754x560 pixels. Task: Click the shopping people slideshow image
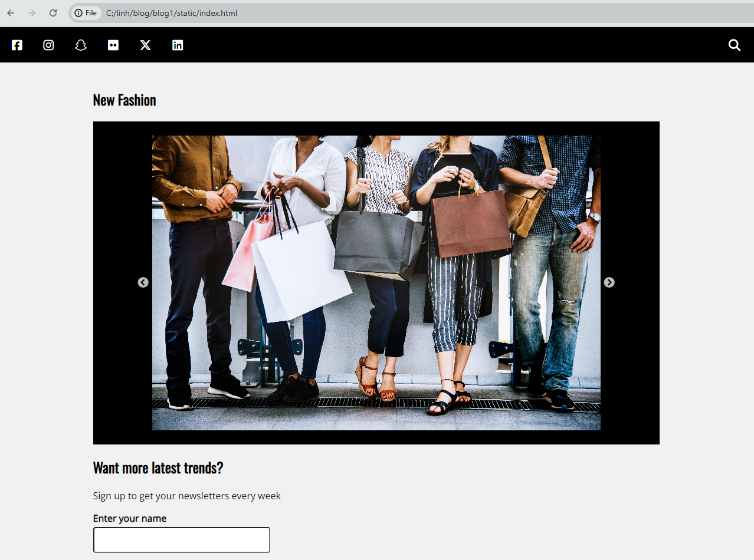[x=376, y=283]
